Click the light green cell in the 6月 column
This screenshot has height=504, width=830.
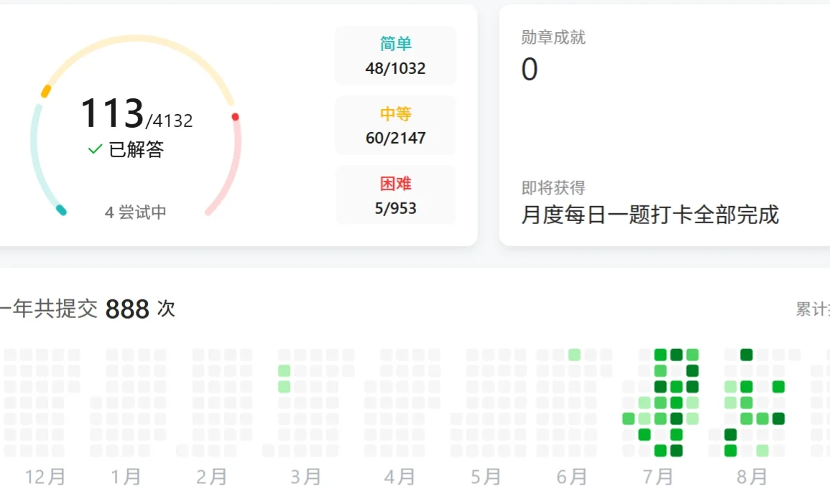573,353
